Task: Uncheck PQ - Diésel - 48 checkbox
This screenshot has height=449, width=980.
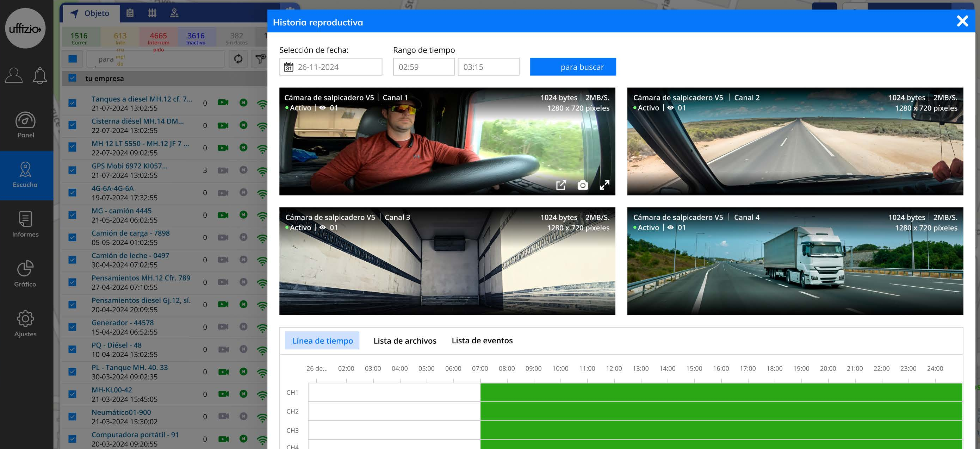Action: click(72, 349)
